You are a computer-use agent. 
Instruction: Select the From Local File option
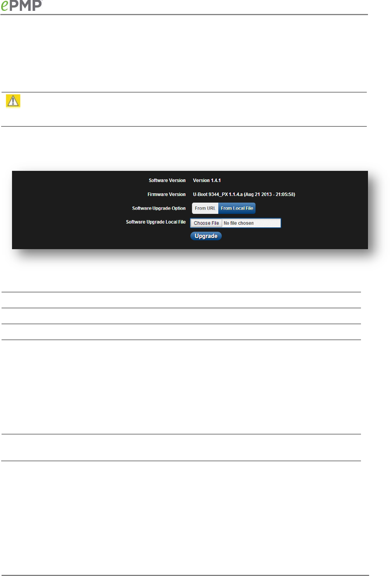pyautogui.click(x=237, y=208)
